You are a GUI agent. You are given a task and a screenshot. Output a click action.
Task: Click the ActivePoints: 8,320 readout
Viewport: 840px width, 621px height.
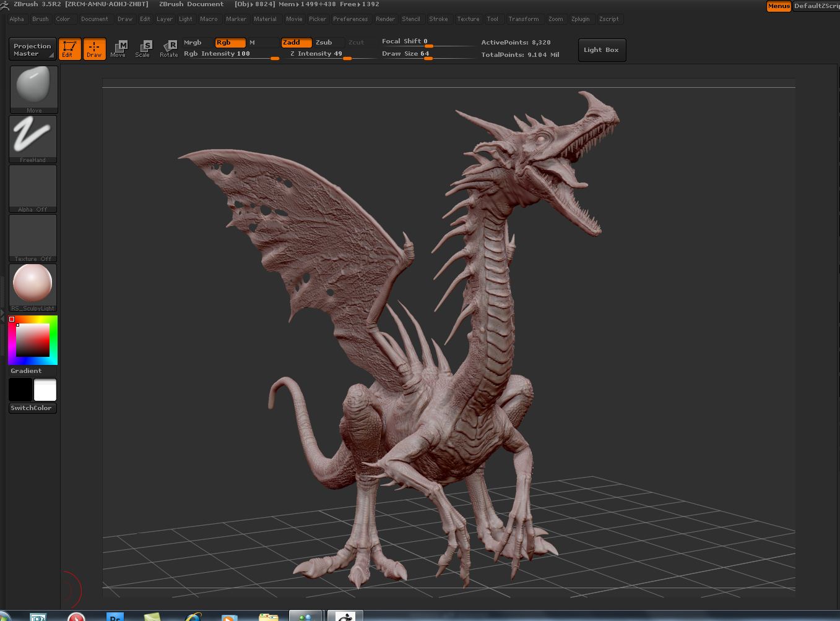coord(516,43)
